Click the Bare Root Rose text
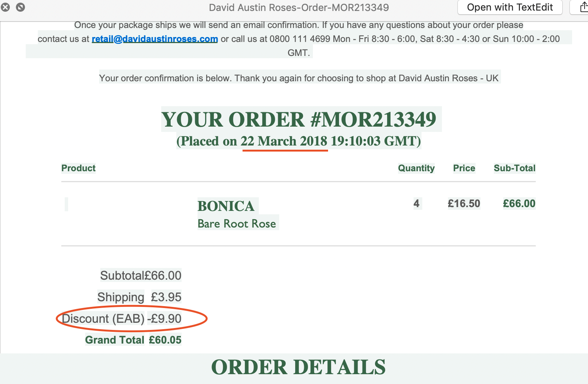Screen dimensions: 588x384 (x=237, y=224)
